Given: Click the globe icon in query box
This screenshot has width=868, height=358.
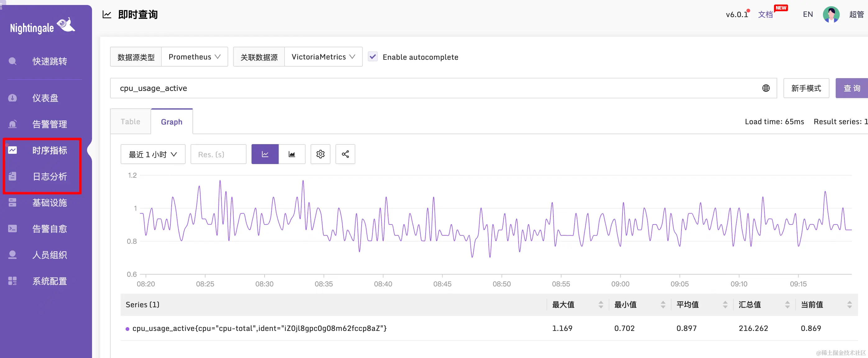Looking at the screenshot, I should coord(766,88).
